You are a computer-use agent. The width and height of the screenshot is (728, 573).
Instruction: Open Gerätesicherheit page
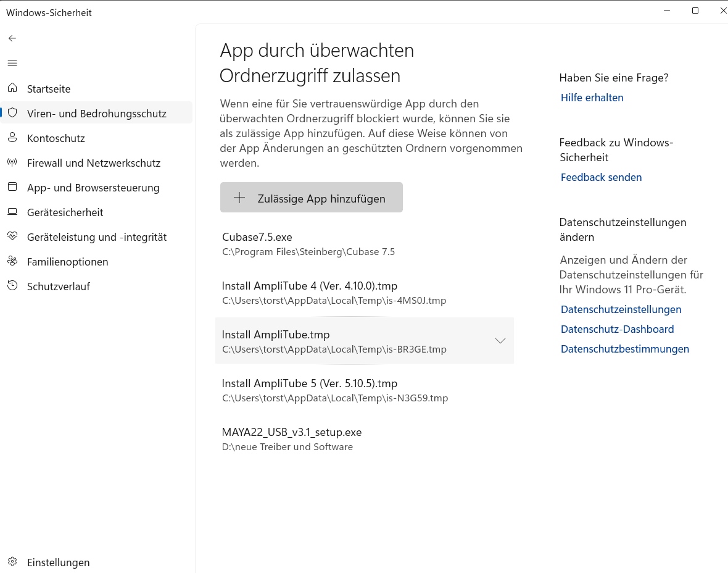tap(97, 212)
